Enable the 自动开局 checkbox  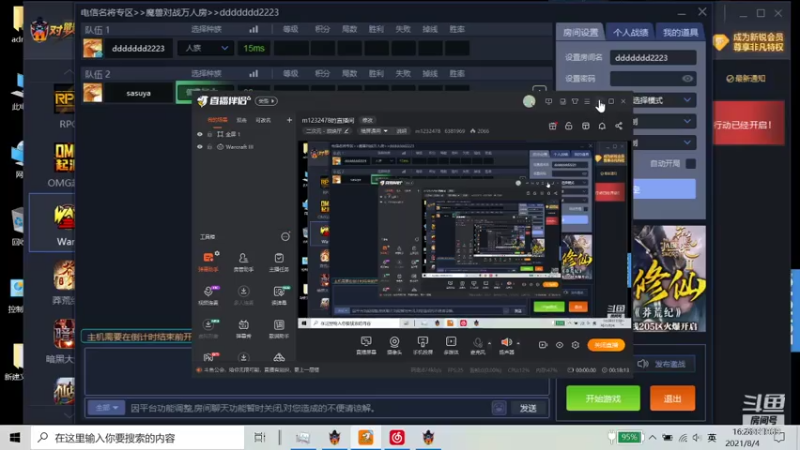(x=690, y=164)
